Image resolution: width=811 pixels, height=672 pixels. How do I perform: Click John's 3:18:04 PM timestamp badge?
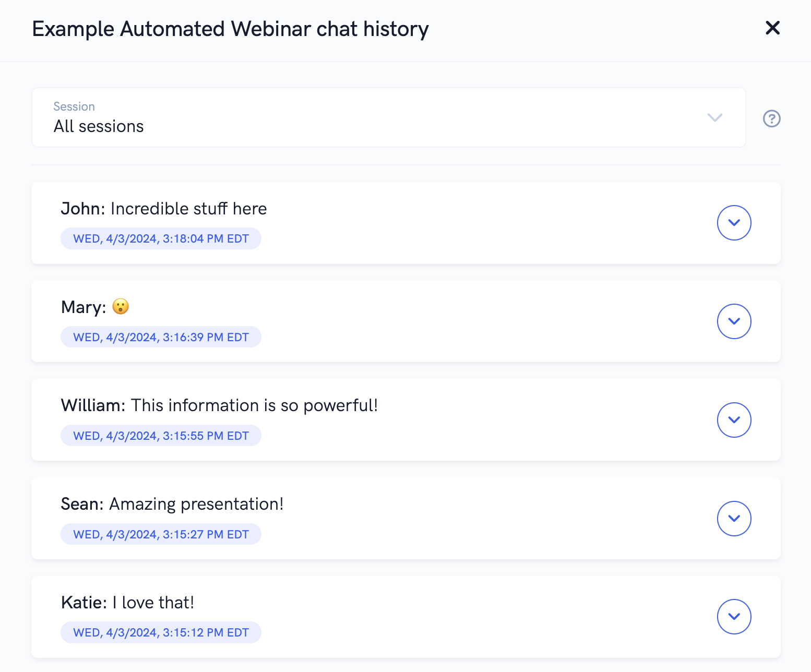click(161, 239)
